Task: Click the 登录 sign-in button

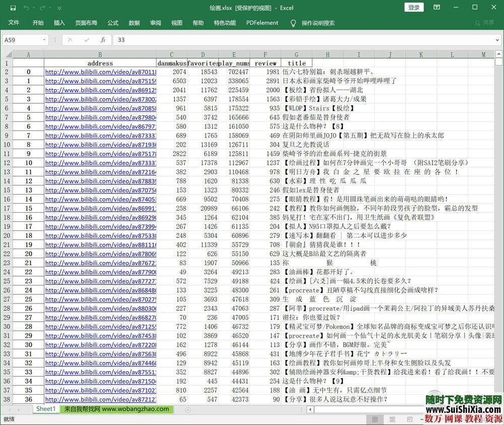Action: 413,7
